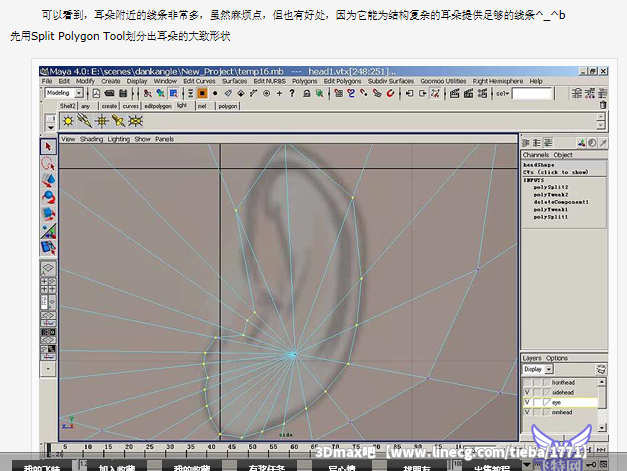Viewport: 627px width, 471px height.
Task: Activate the Rotate tool in Maya toolbox
Action: 48,197
